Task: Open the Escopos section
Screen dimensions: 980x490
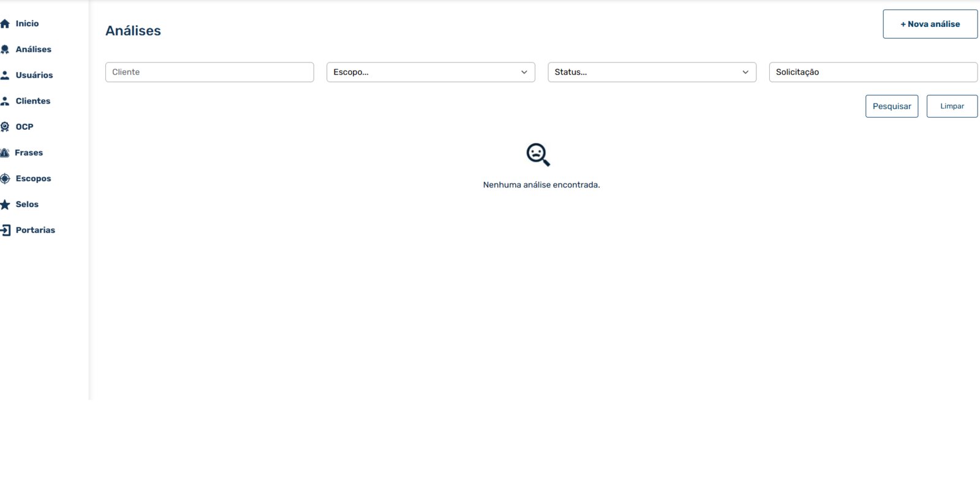Action: pos(34,178)
